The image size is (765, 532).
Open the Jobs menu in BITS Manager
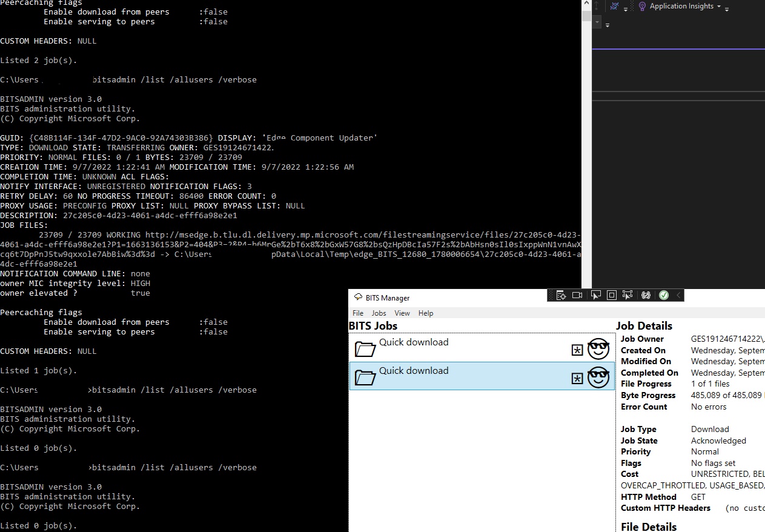point(379,313)
